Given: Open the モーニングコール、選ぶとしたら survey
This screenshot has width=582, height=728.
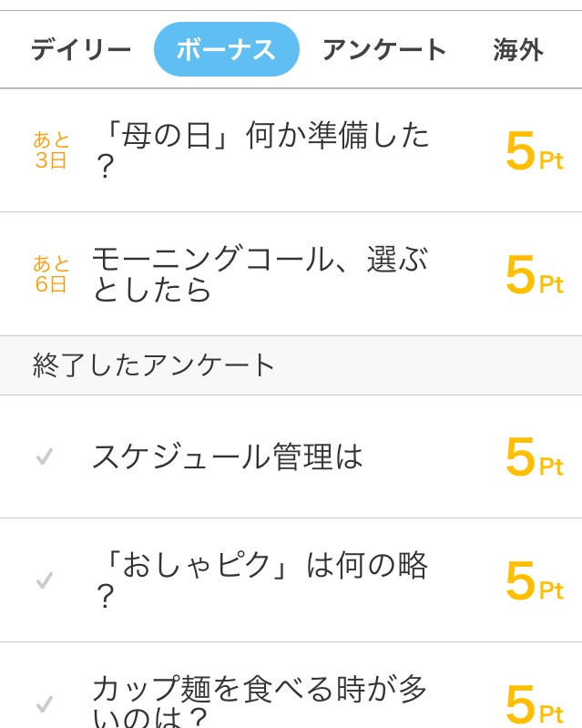Looking at the screenshot, I should (259, 274).
